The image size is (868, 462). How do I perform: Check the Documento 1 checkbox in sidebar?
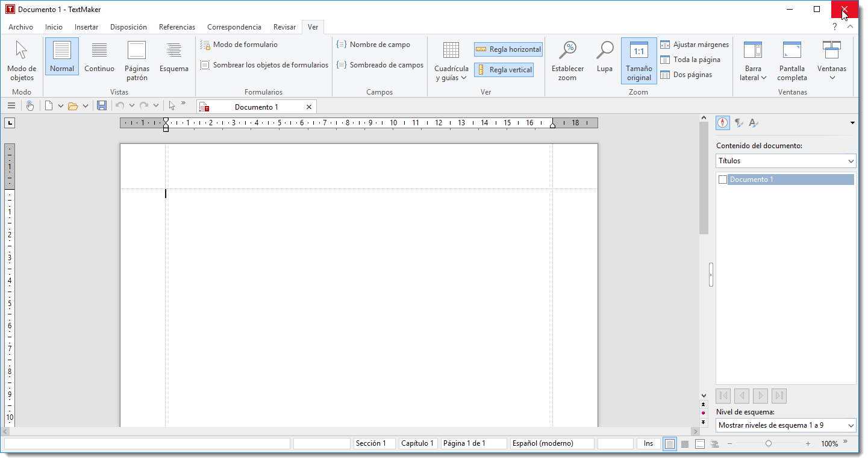pos(723,179)
